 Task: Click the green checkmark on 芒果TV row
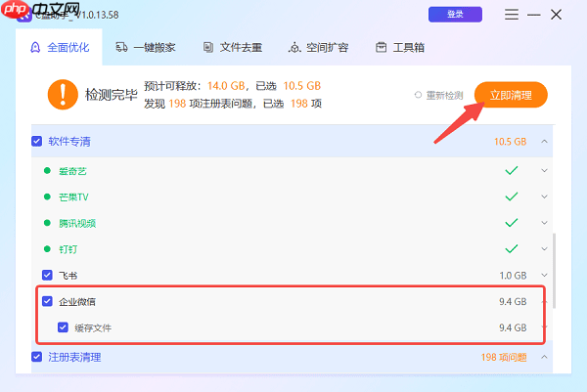coord(512,196)
